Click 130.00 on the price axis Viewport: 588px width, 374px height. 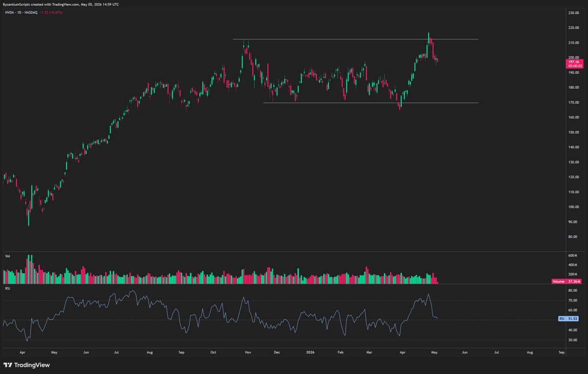pos(573,162)
